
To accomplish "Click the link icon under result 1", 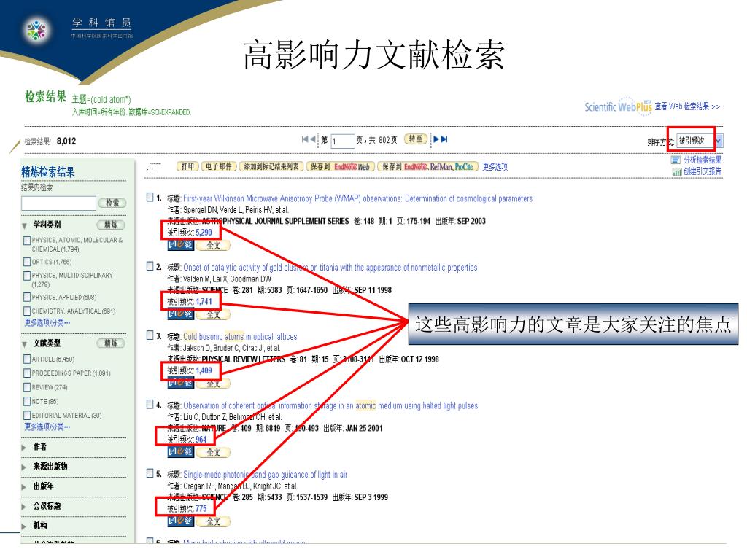I will click(181, 245).
